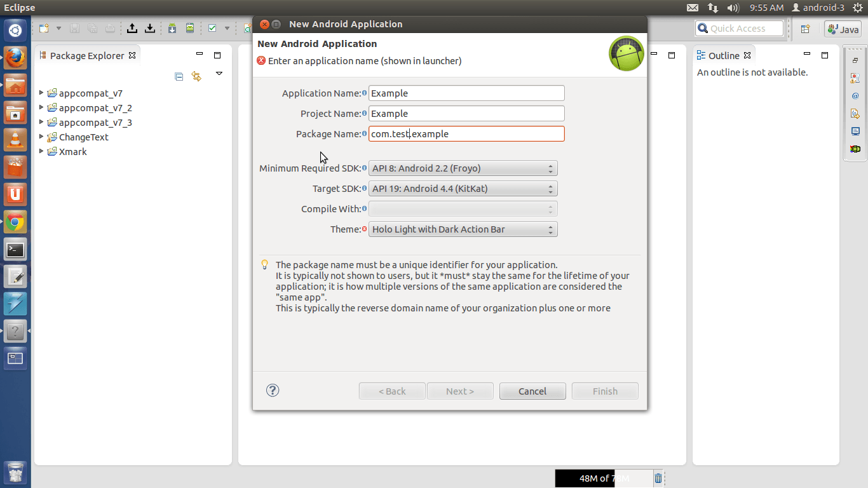Click the Theme field error icon
This screenshot has width=868, height=488.
click(x=365, y=229)
